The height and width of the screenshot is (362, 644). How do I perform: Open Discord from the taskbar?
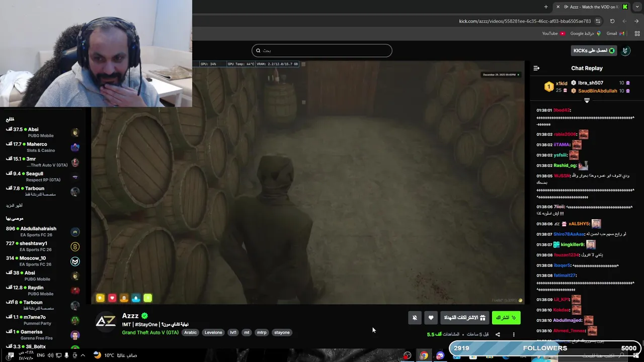pos(440,355)
